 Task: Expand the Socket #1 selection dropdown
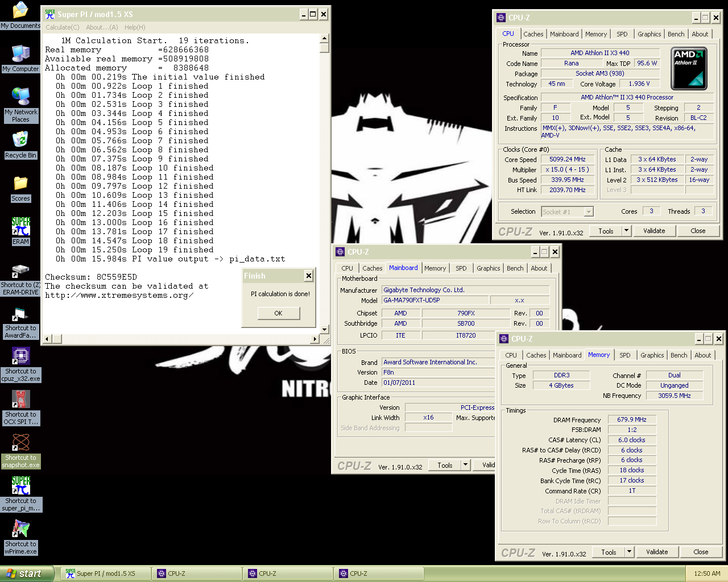point(589,212)
